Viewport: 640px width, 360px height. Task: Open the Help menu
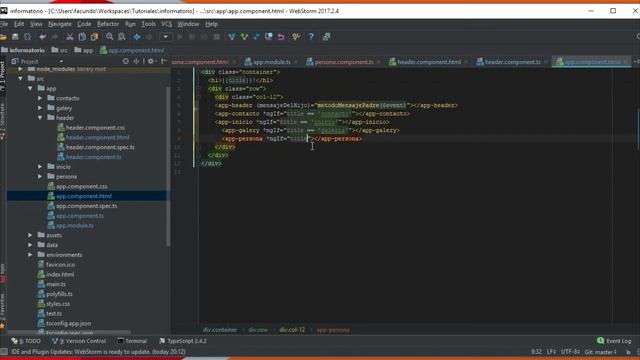tap(211, 24)
